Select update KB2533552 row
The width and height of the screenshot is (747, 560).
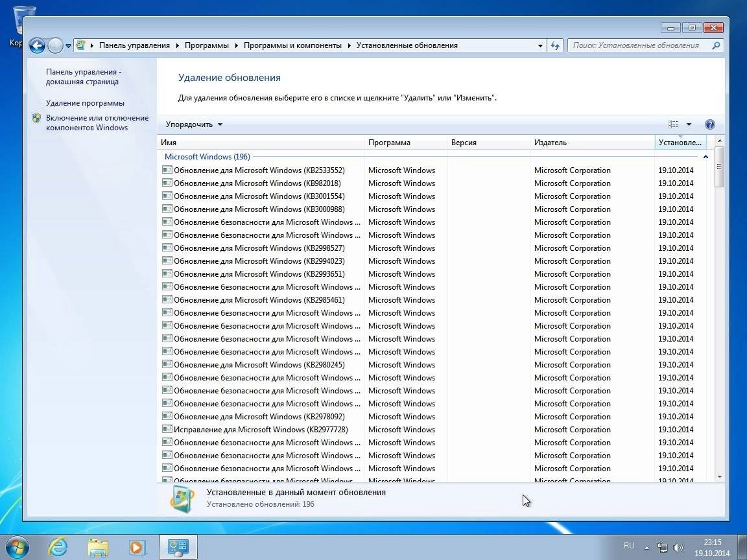click(434, 170)
